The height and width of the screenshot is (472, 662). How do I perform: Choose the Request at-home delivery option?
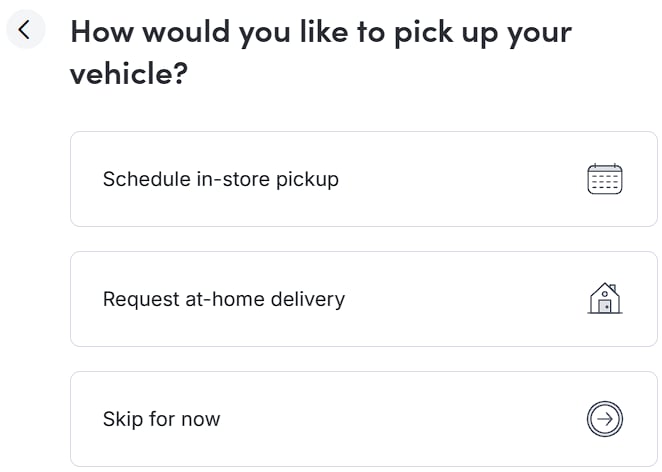363,299
